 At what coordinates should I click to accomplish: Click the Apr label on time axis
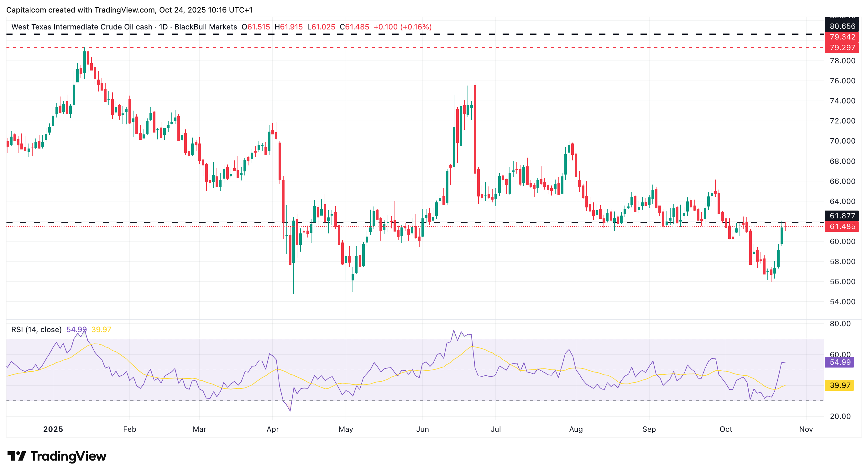click(x=273, y=429)
